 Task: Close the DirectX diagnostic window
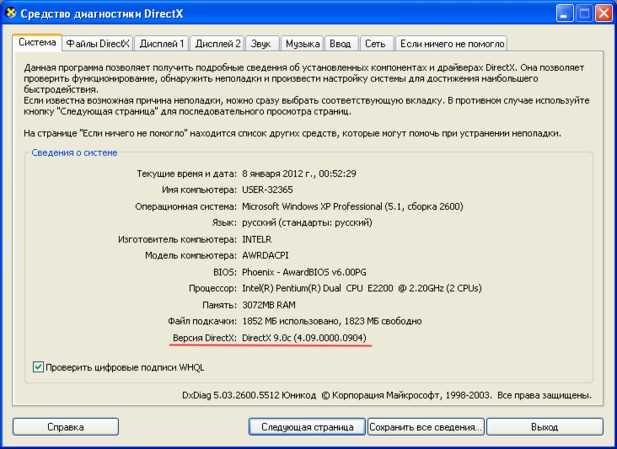click(x=604, y=13)
